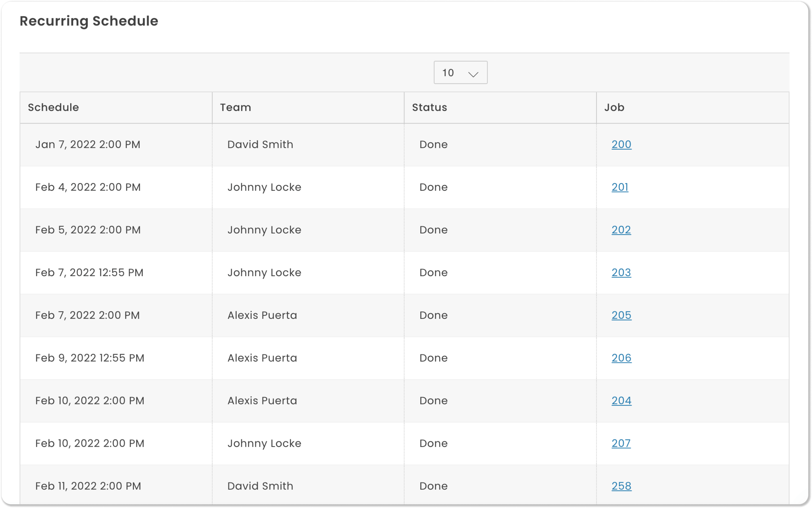
Task: Select the Alexis Puerta Feb 7 row
Action: tap(202, 315)
